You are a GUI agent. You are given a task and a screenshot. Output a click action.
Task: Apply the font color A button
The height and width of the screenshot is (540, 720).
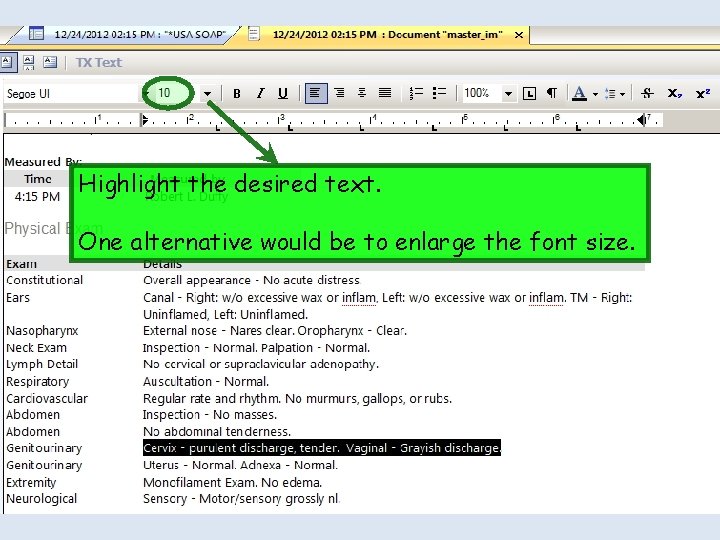click(x=579, y=94)
